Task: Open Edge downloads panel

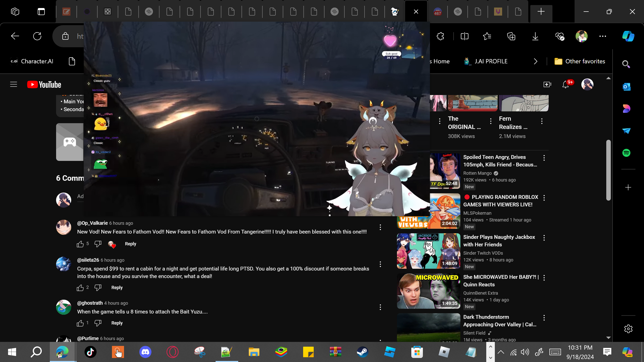Action: 535,36
